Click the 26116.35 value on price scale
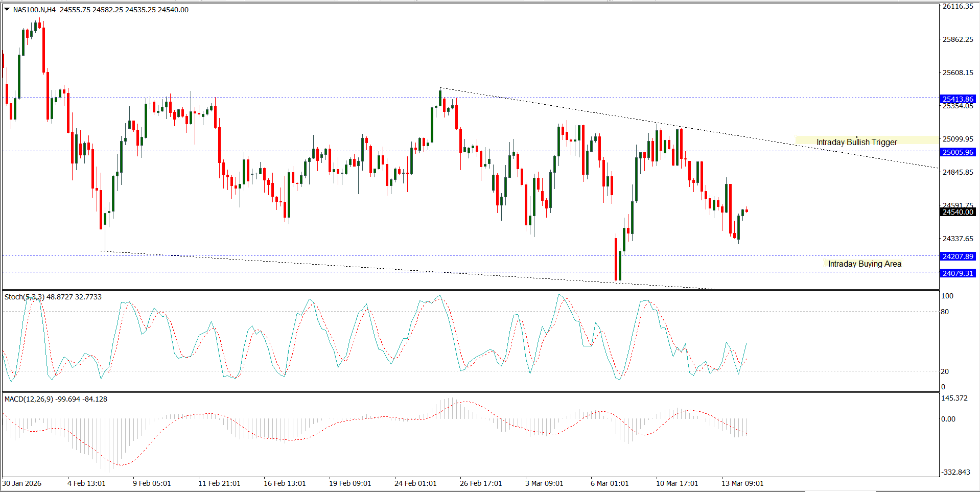Screen dimensions: 980x492 point(958,7)
